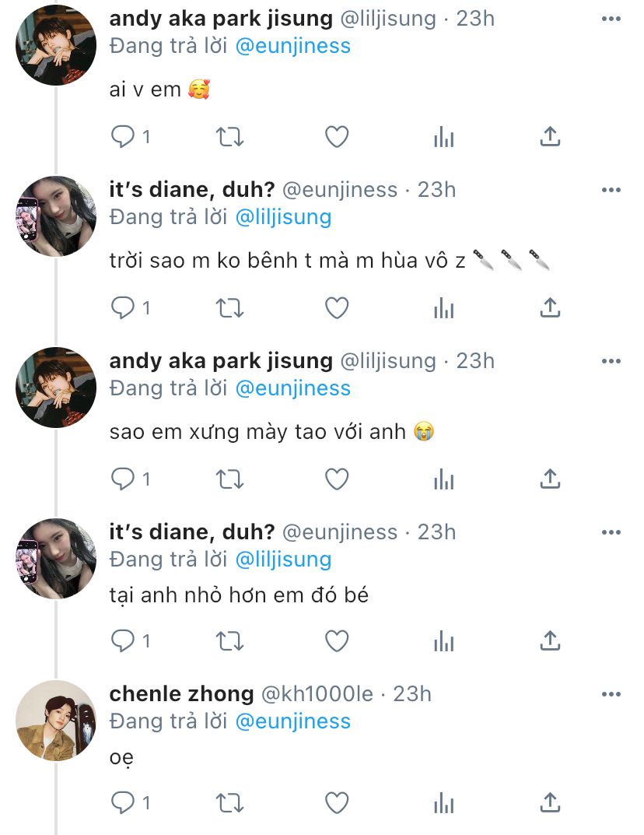
Task: Share chenle zhong's "oẹ" tweet
Action: point(550,802)
